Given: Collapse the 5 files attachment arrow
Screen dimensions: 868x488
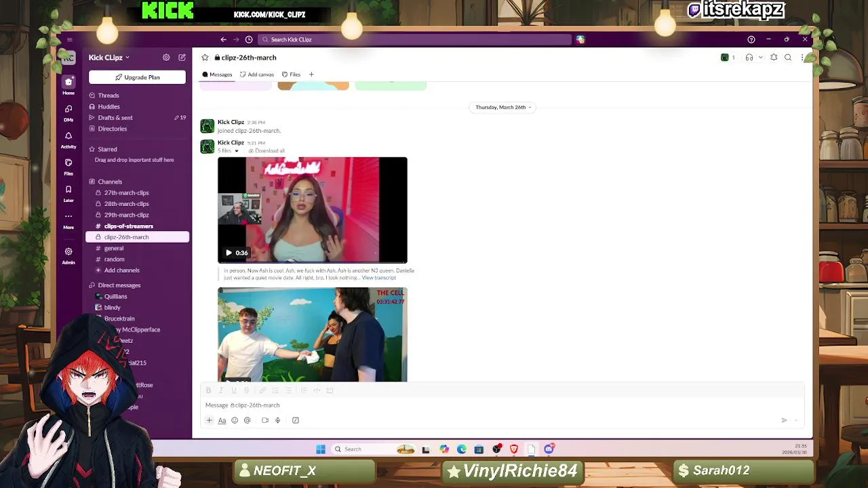Looking at the screenshot, I should coord(237,151).
